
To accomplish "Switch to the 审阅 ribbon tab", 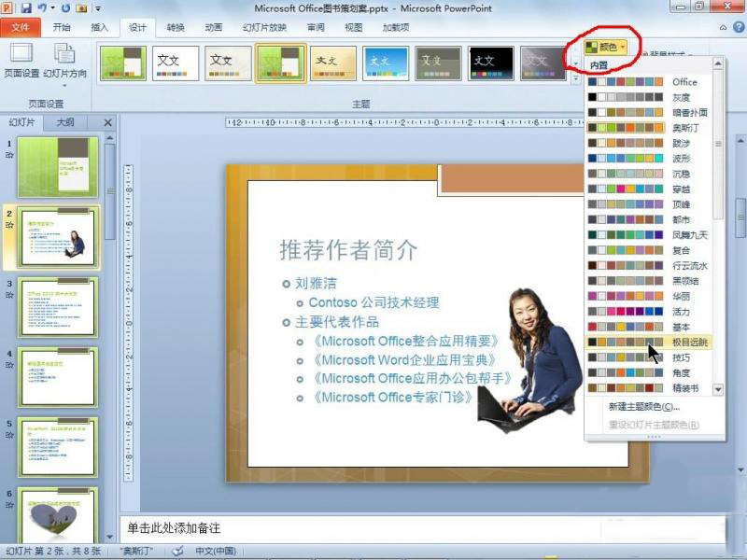I will point(316,28).
